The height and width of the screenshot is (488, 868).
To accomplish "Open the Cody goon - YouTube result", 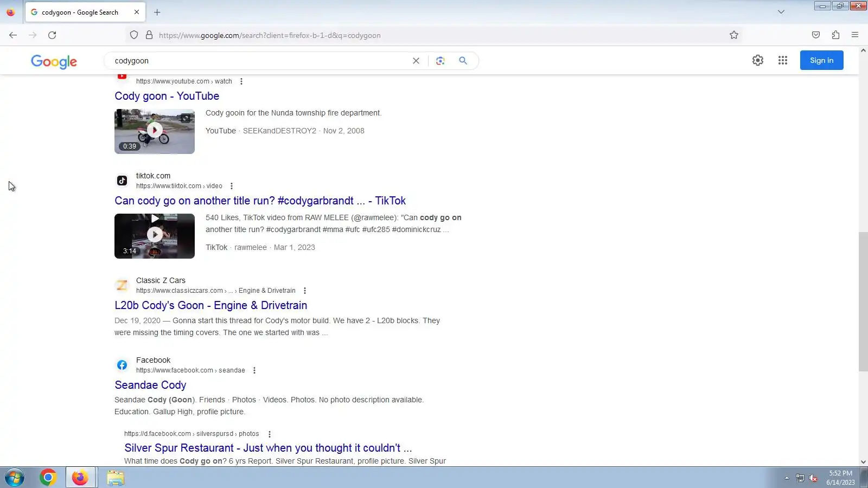I will point(167,96).
